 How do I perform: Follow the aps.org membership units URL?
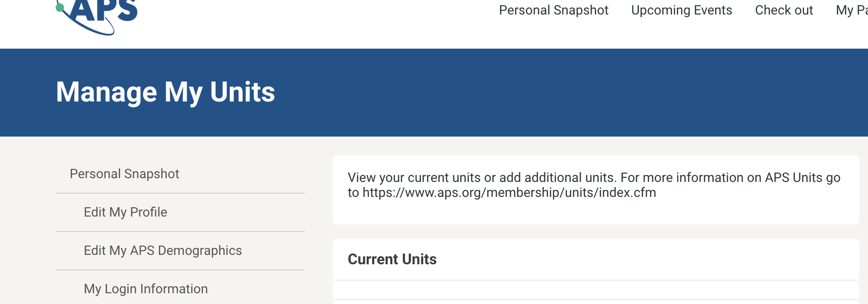(x=509, y=192)
